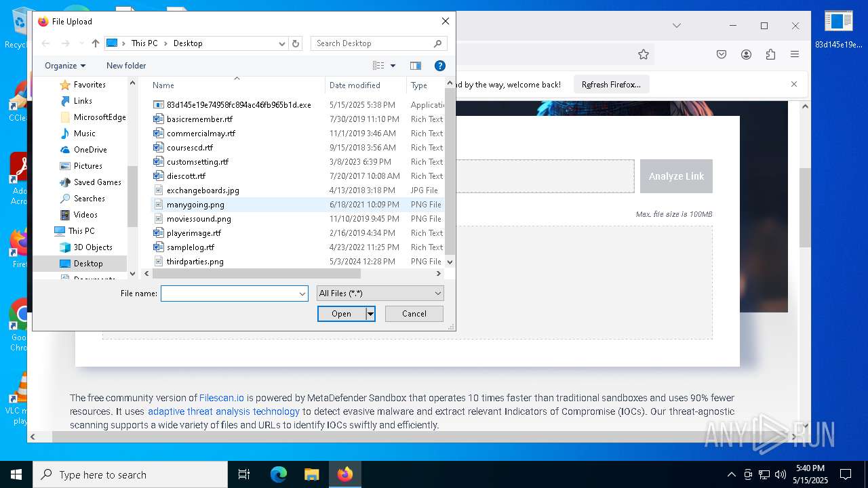Show the preview pane in File Upload dialog
Screen dimensions: 868x488
pos(416,66)
